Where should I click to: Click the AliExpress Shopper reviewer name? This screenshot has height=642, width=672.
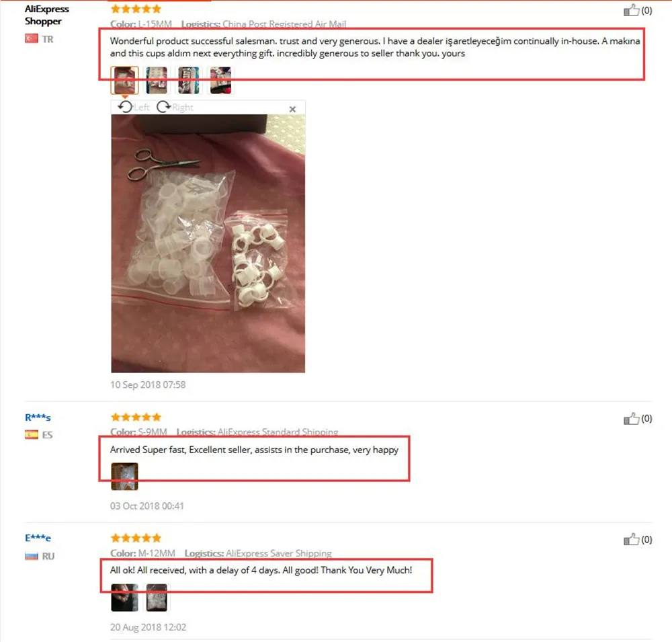[x=47, y=15]
